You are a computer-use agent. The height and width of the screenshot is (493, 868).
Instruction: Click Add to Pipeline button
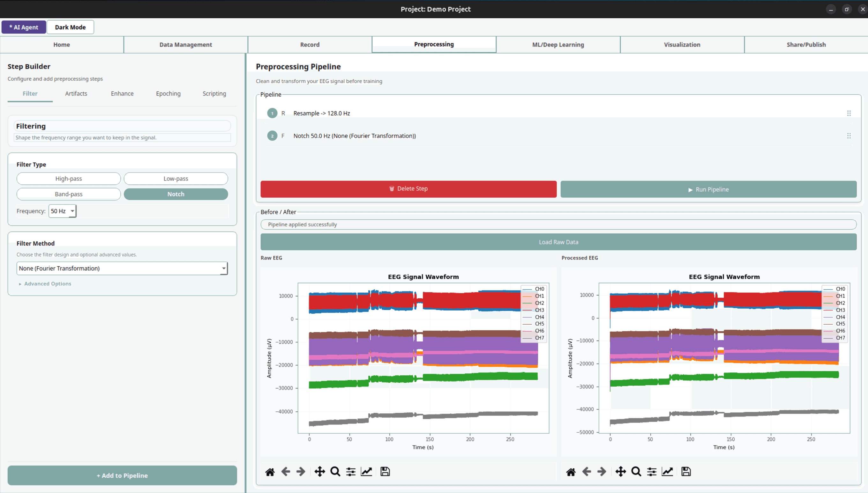[x=122, y=475]
